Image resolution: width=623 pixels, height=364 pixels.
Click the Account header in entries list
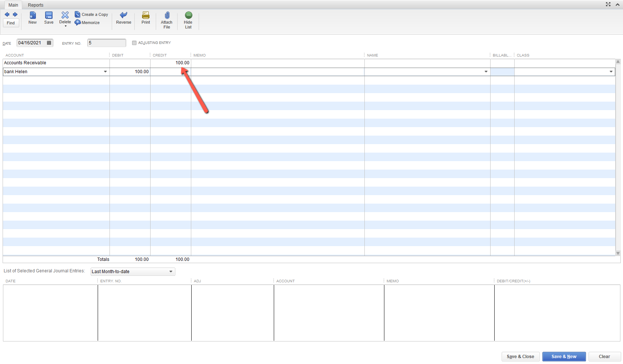286,281
